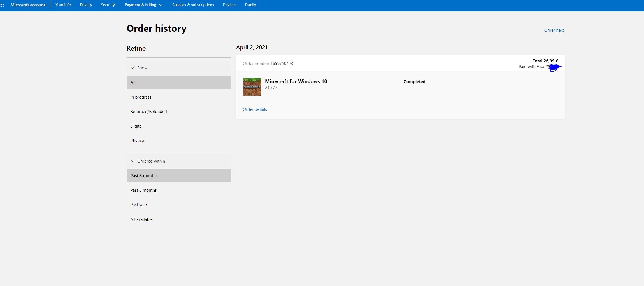Open Services & subscriptions page
The width and height of the screenshot is (644, 286).
[193, 5]
